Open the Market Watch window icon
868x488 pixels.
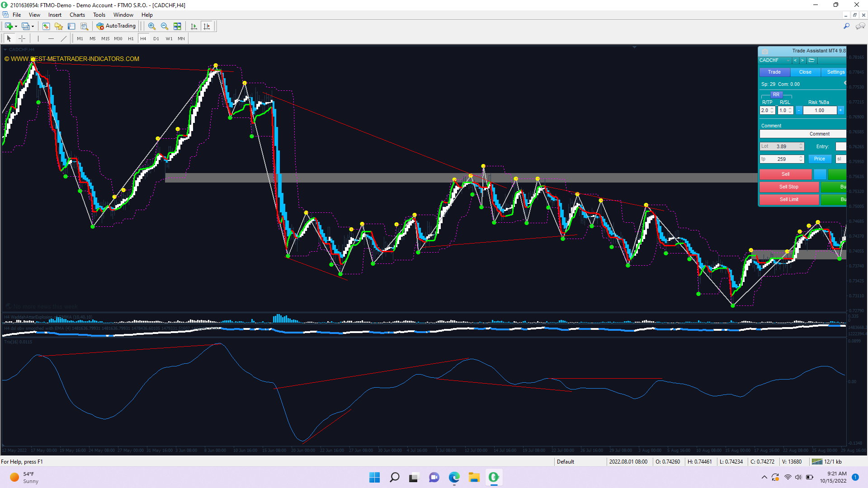pyautogui.click(x=46, y=26)
